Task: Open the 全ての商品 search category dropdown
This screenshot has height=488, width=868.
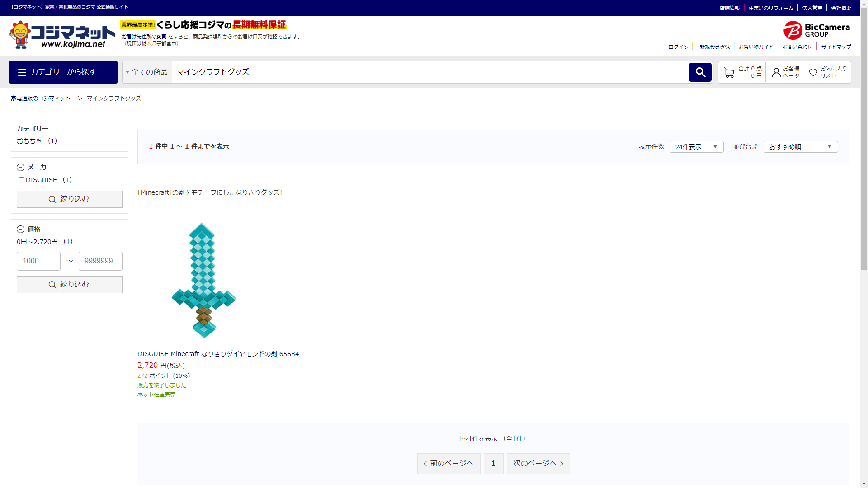Action: click(147, 72)
